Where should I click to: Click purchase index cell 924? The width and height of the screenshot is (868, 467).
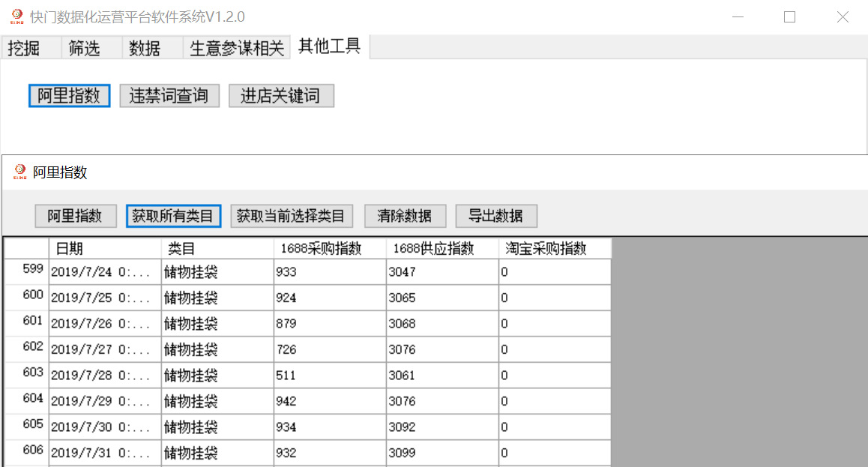point(330,298)
